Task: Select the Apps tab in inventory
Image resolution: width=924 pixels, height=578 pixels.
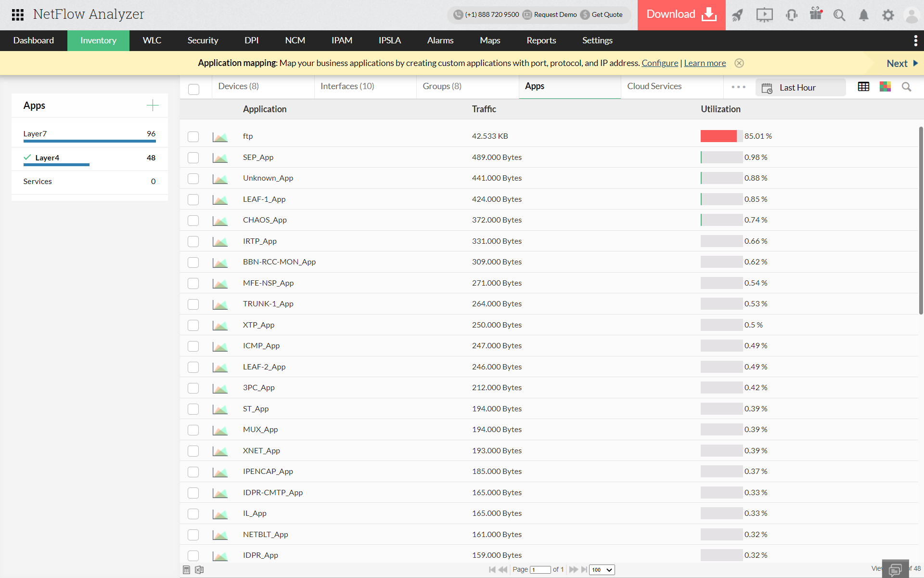Action: coord(535,85)
